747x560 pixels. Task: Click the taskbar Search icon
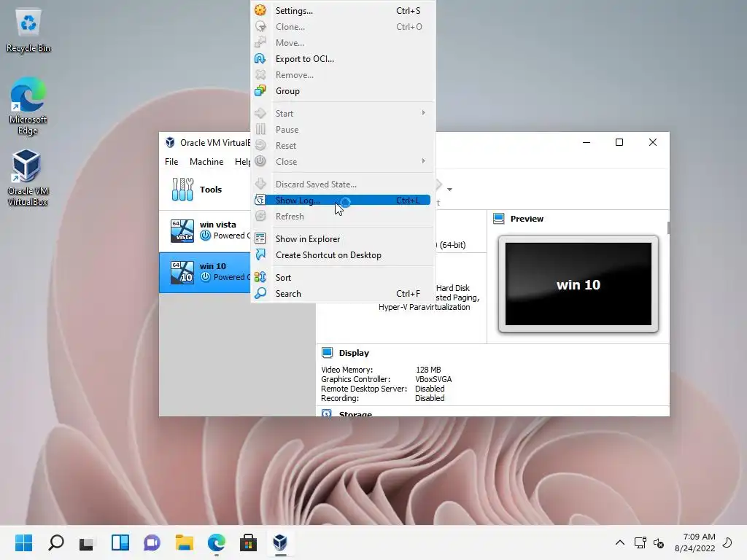[x=55, y=542]
